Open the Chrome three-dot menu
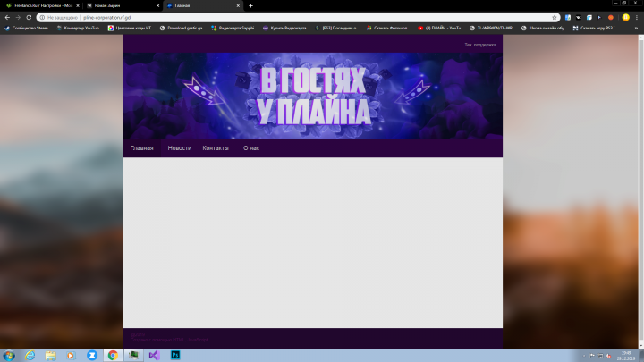This screenshot has height=362, width=644. (x=637, y=18)
